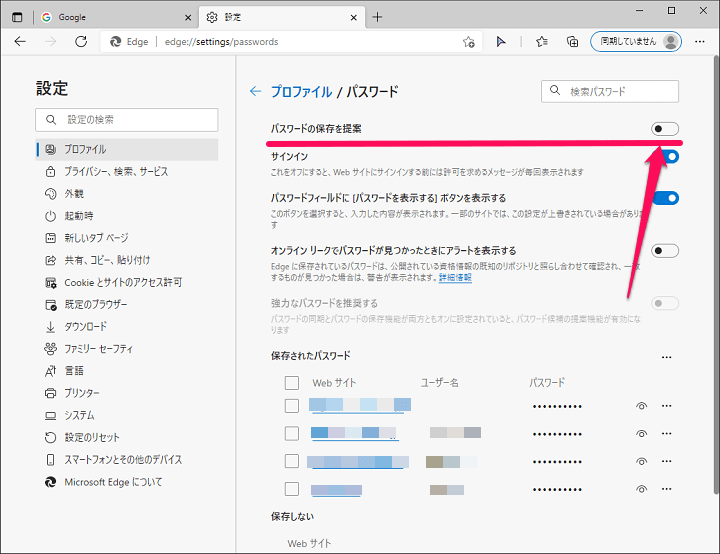Switch to the Google tab
720x554 pixels.
[116, 17]
